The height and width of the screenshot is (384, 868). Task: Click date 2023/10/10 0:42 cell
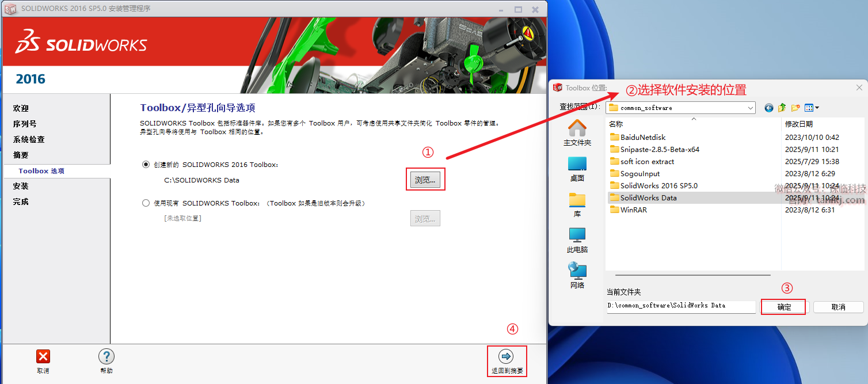pyautogui.click(x=812, y=138)
